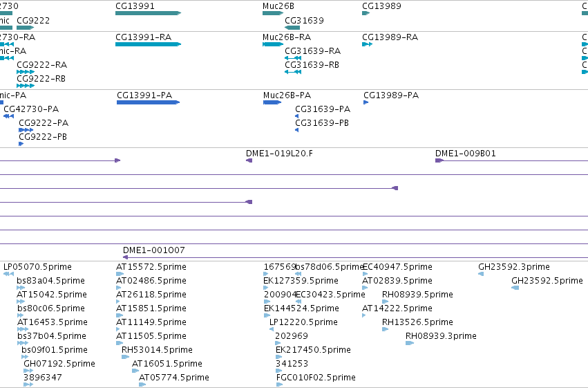Screen dimensions: 588x388
Task: Click the Muc26B gene label
Action: pyautogui.click(x=278, y=6)
